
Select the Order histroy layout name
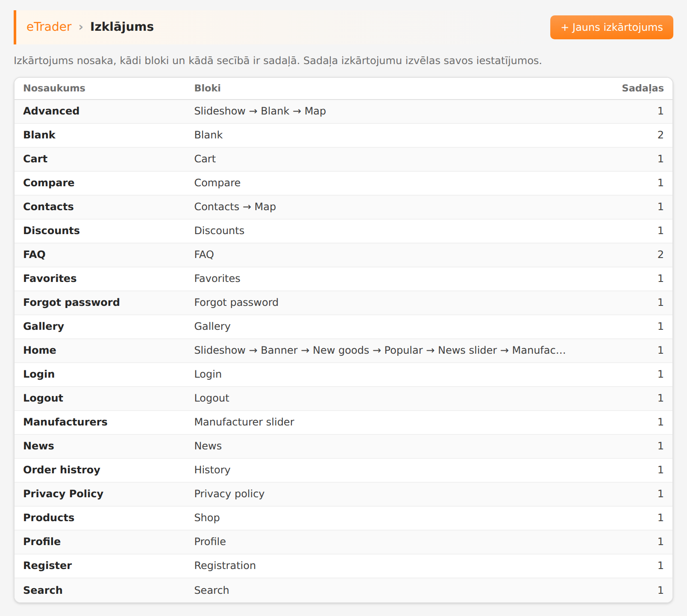click(62, 470)
